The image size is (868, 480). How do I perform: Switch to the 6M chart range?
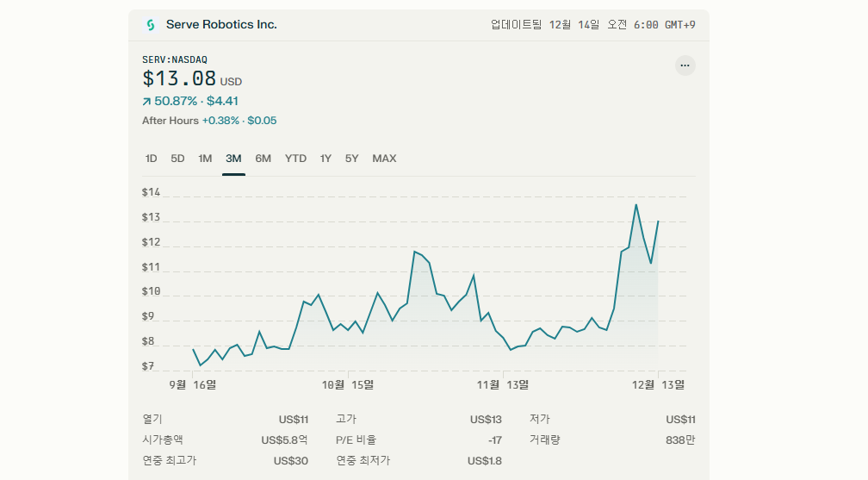tap(263, 159)
